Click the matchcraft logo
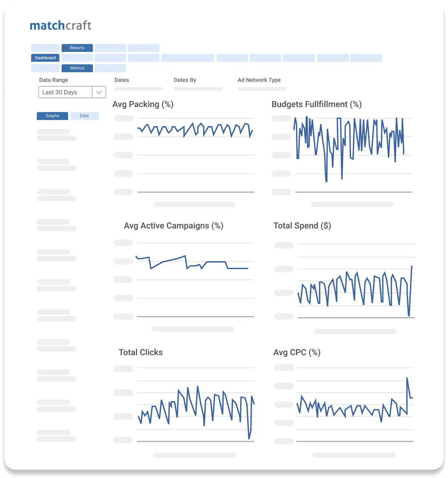This screenshot has width=448, height=478. (x=60, y=25)
